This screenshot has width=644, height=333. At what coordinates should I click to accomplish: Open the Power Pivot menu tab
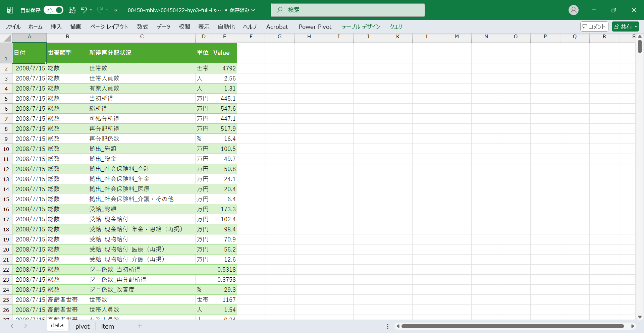point(315,26)
